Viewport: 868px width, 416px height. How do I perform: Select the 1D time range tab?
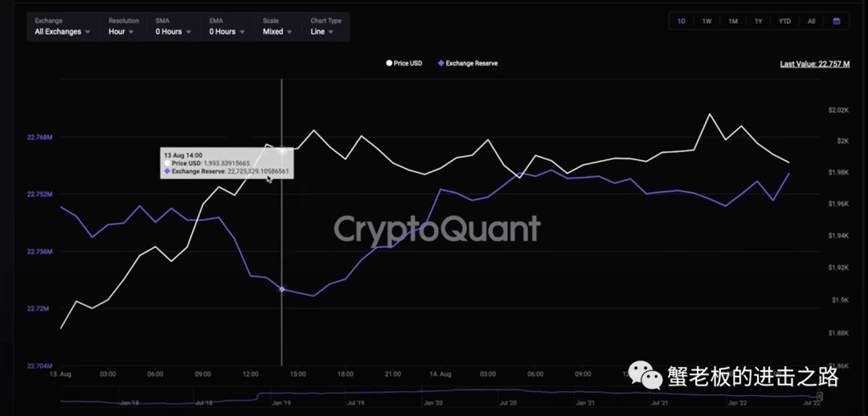point(682,21)
